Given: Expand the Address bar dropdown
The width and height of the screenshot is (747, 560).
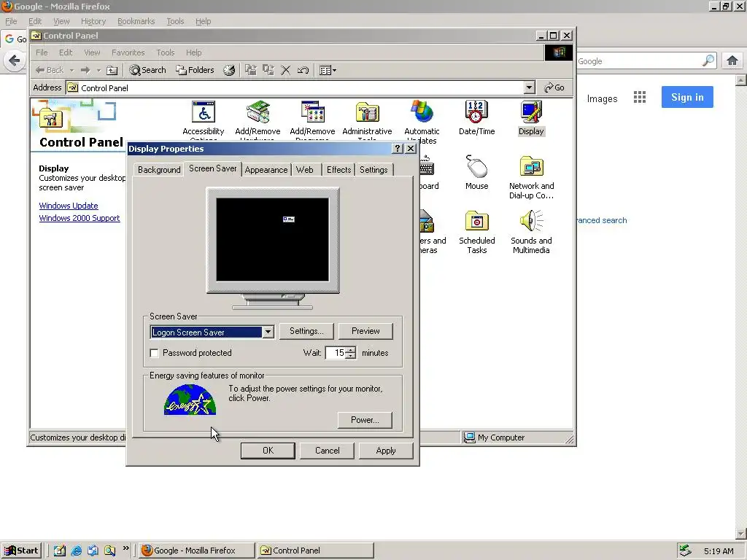Looking at the screenshot, I should click(x=530, y=87).
